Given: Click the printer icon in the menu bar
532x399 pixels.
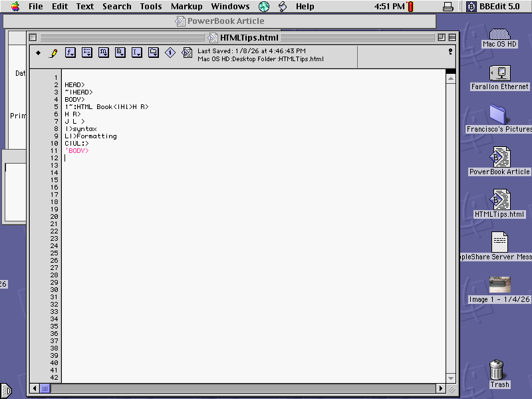Looking at the screenshot, I should point(448,6).
